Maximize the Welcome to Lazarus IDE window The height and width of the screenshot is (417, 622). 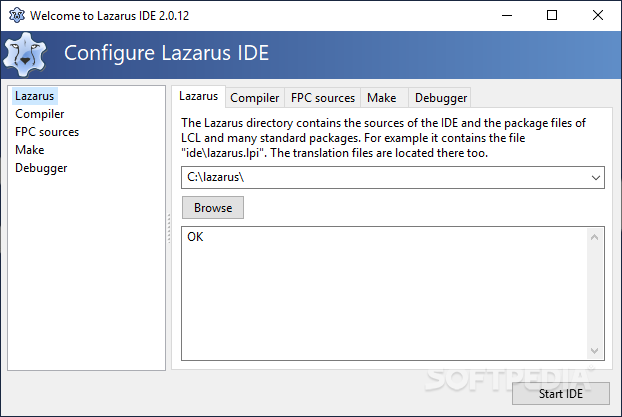pos(552,15)
